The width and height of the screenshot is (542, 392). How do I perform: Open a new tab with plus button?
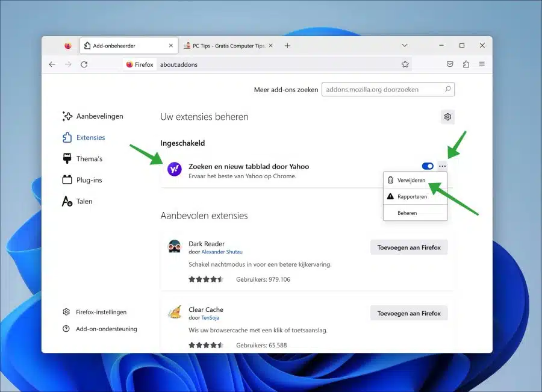coord(287,46)
